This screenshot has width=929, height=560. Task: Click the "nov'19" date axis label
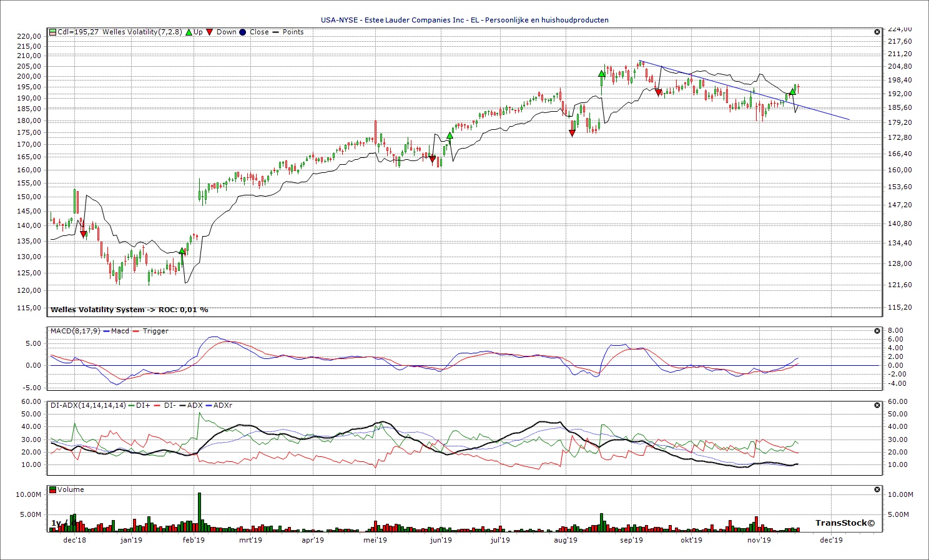[x=759, y=540]
